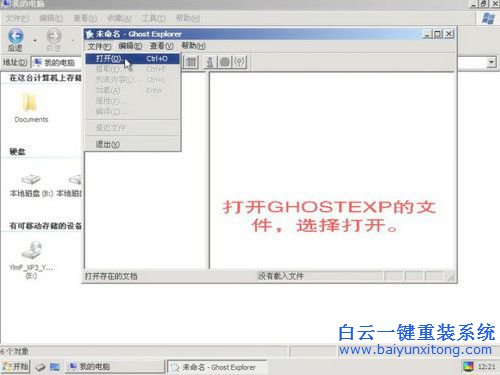Click the broadcast circle toolbar icon in Ghost Explorer

click(240, 62)
